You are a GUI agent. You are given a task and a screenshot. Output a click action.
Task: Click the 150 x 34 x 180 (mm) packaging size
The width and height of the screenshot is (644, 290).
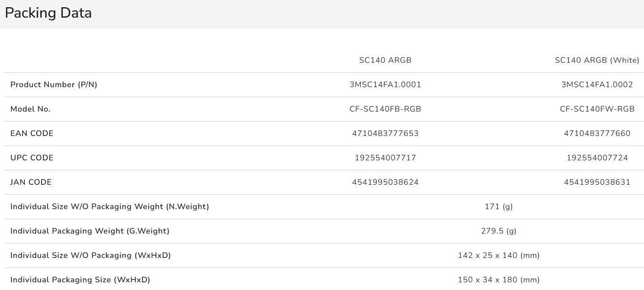pyautogui.click(x=498, y=280)
